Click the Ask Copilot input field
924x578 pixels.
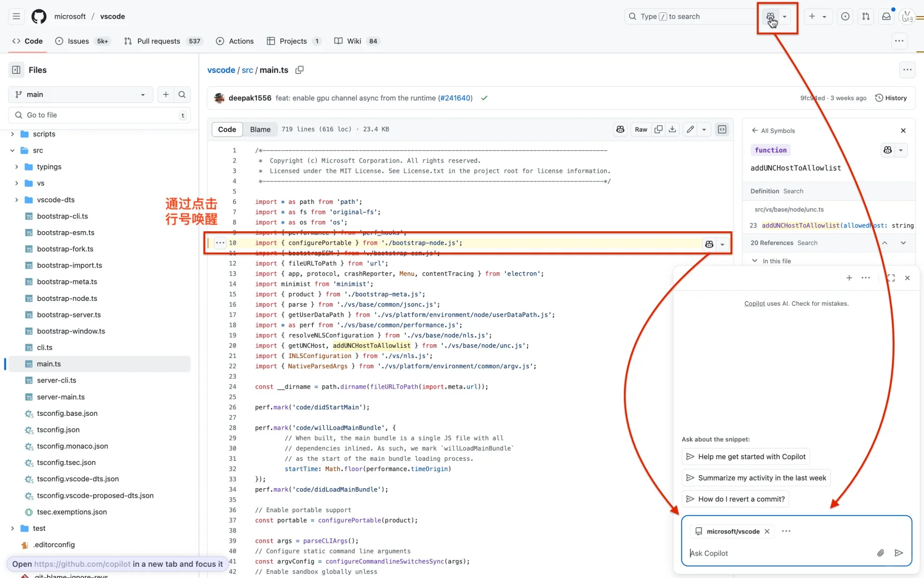[775, 553]
